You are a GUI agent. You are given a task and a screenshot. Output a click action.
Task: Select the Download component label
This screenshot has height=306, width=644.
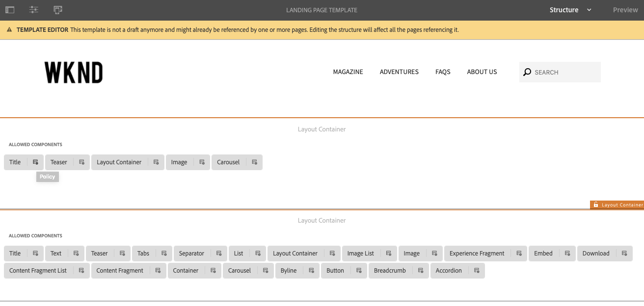(x=596, y=254)
